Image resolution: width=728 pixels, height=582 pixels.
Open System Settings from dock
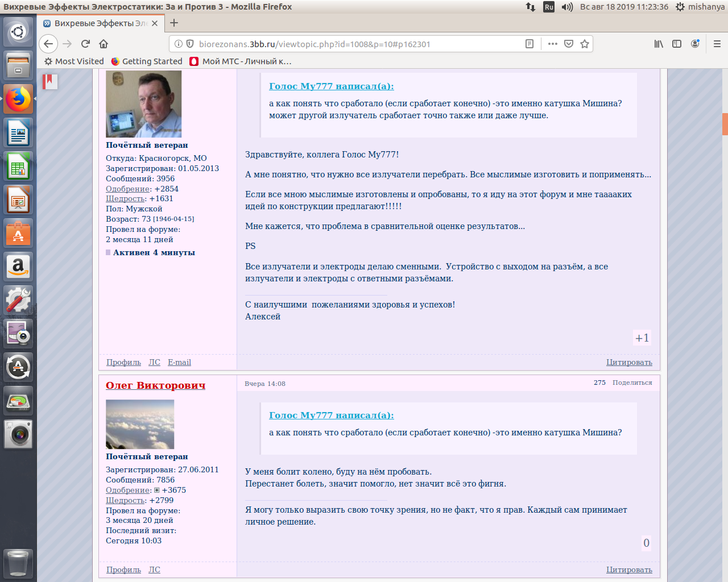pyautogui.click(x=18, y=300)
